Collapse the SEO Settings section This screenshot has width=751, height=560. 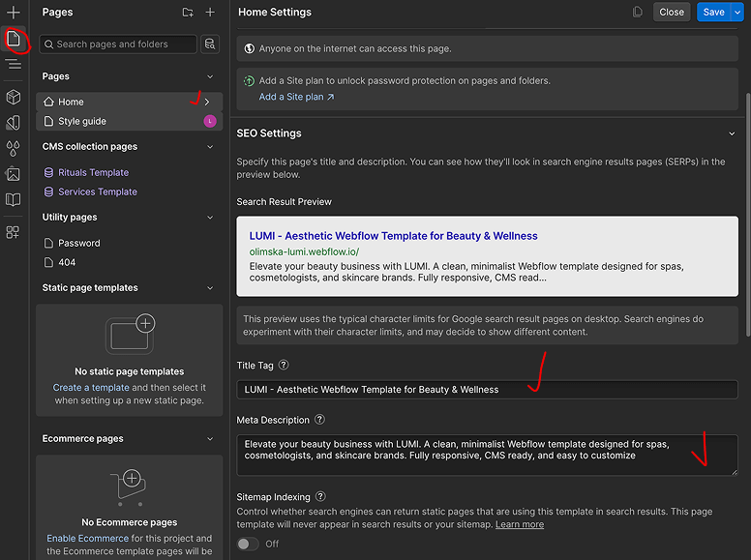(x=732, y=133)
